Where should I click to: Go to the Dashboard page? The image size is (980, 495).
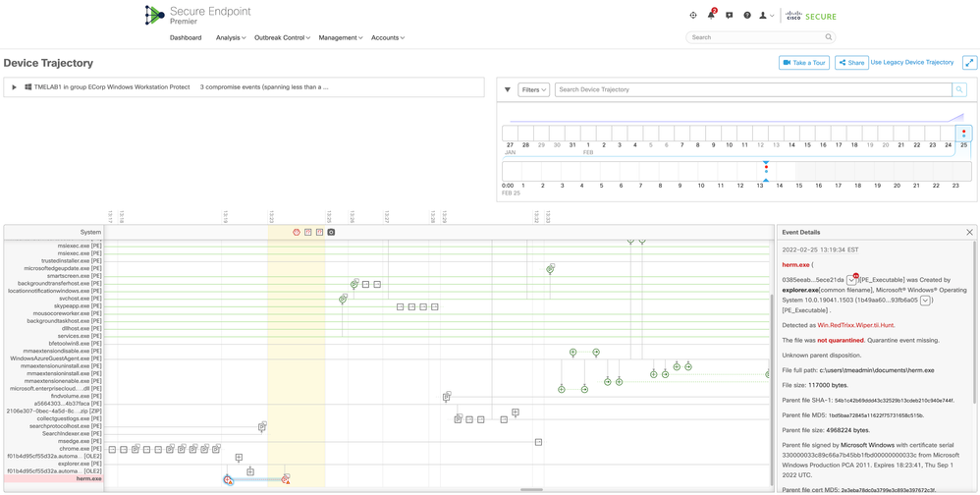click(x=186, y=38)
